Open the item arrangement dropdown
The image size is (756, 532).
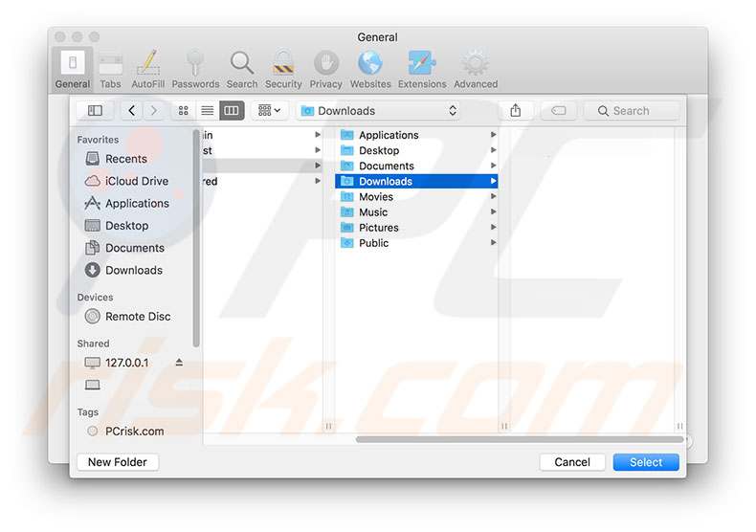pos(270,111)
